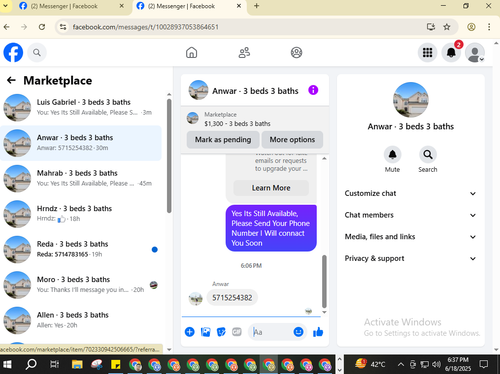Expand Privacy & support section

[x=410, y=258]
